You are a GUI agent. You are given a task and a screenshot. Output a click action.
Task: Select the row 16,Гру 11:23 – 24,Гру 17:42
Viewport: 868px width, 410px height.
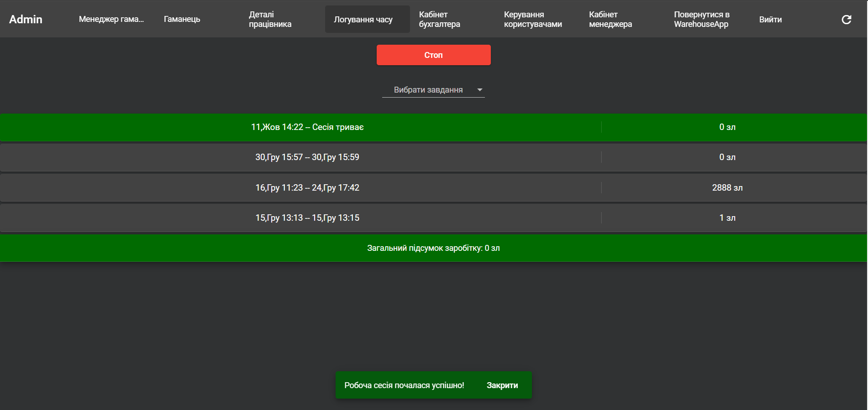pos(433,187)
